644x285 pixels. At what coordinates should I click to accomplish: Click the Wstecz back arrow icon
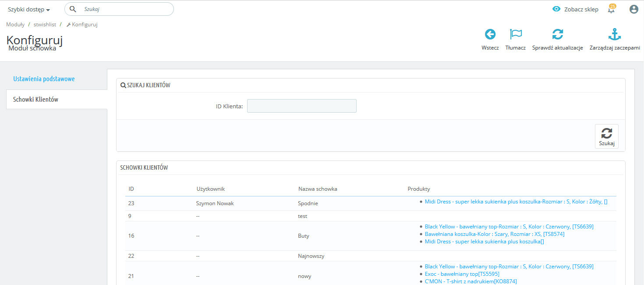(490, 35)
